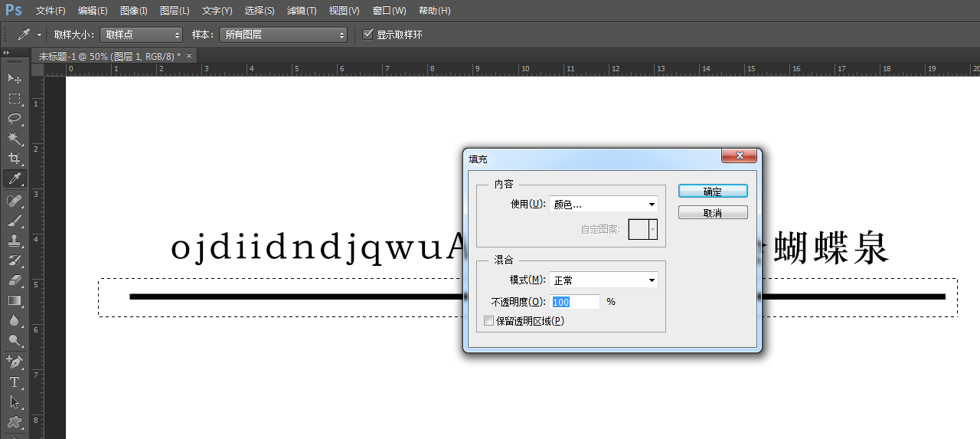Viewport: 980px width, 439px height.
Task: Open the 帮助(H) menu
Action: (434, 11)
